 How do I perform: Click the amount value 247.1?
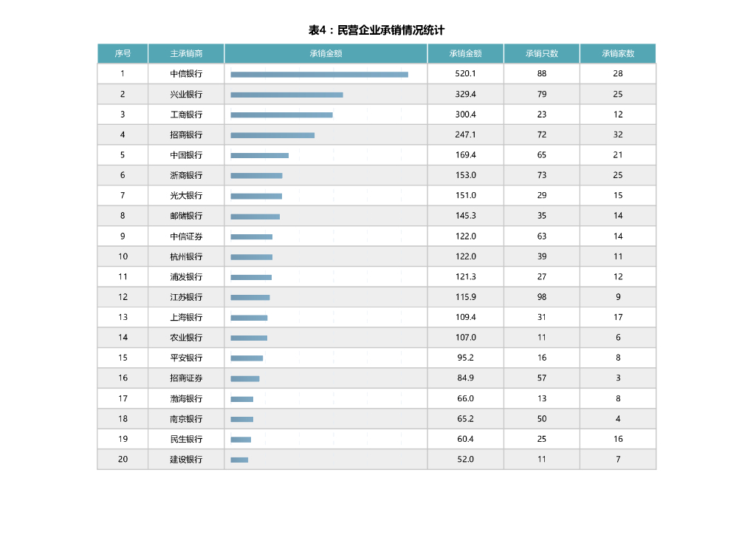click(465, 134)
